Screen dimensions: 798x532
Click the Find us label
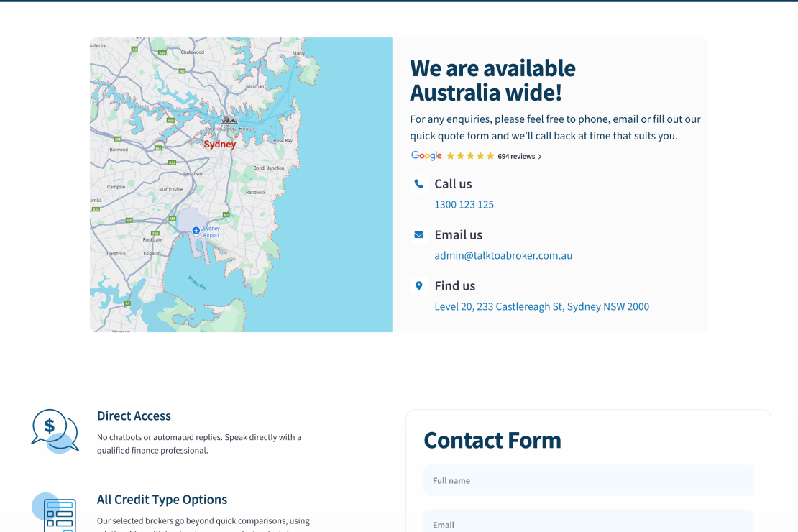click(454, 285)
